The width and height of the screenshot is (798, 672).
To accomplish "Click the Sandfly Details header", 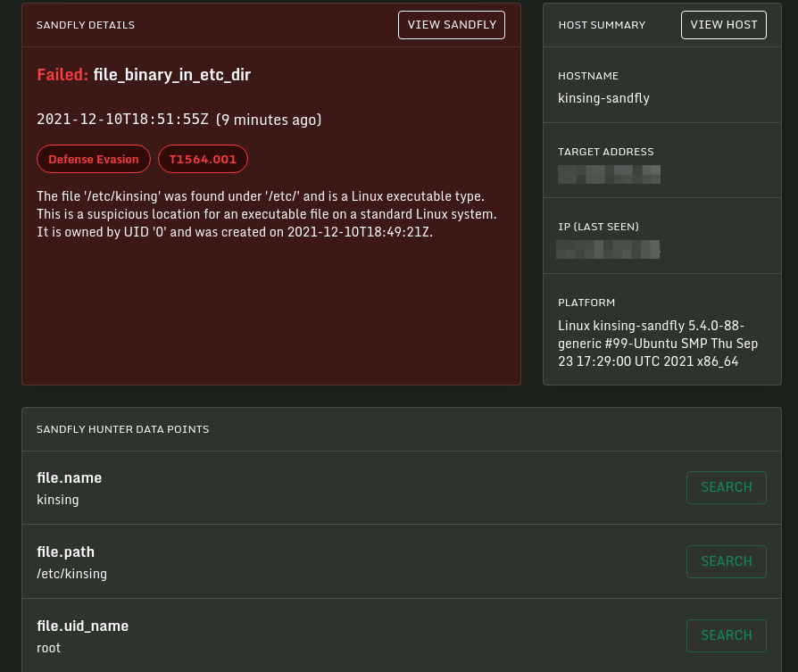I will click(86, 25).
